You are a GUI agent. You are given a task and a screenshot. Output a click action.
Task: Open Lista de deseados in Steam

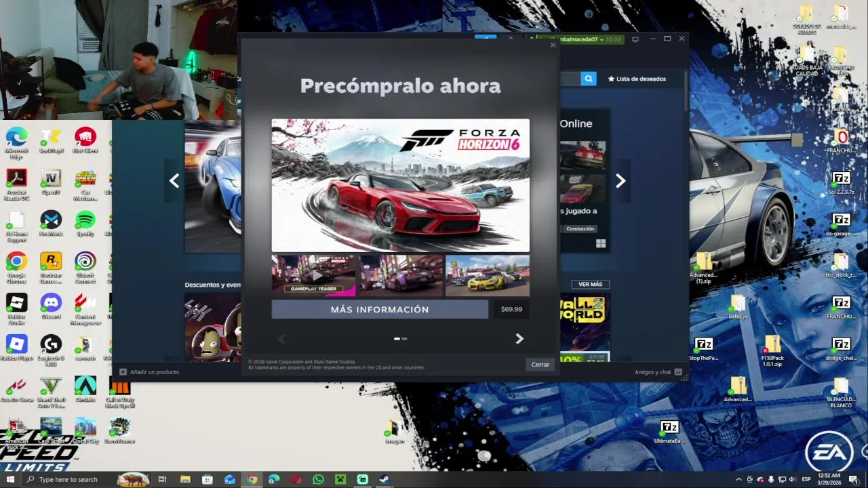click(x=637, y=79)
